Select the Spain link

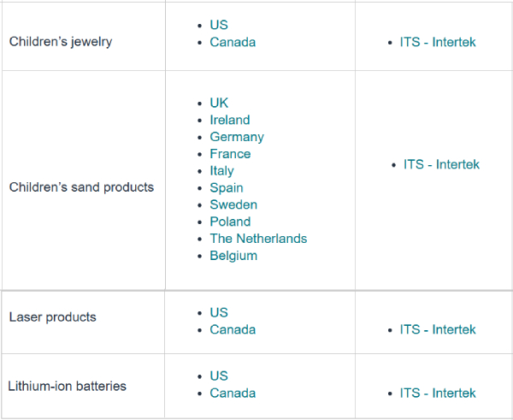point(227,188)
